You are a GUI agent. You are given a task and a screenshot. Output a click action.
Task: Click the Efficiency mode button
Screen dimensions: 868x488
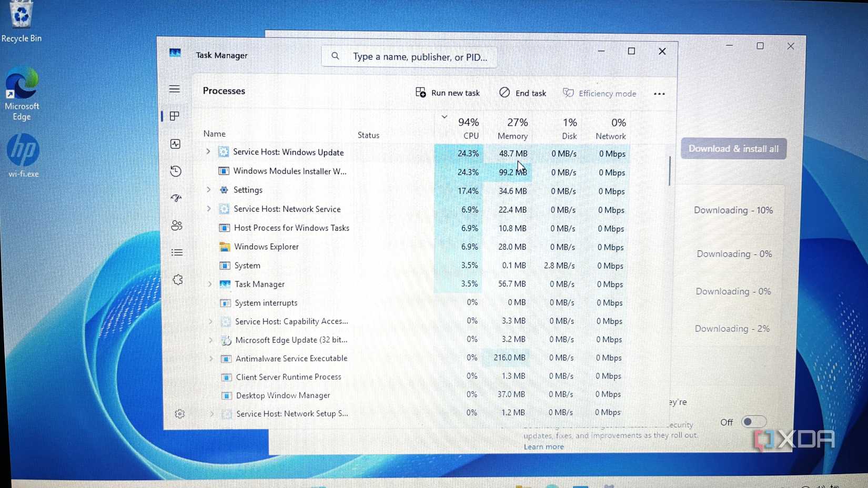600,94
